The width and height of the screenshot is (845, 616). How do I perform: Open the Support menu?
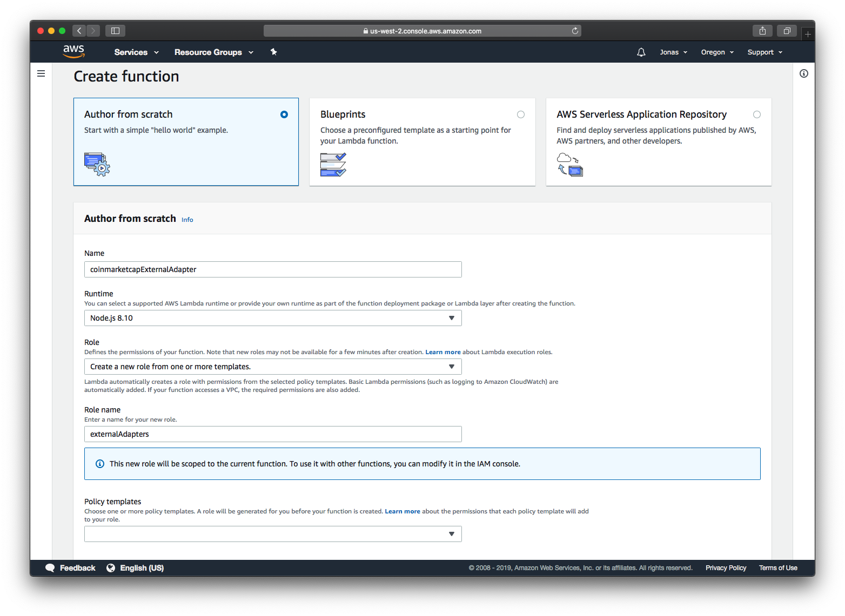click(x=765, y=52)
